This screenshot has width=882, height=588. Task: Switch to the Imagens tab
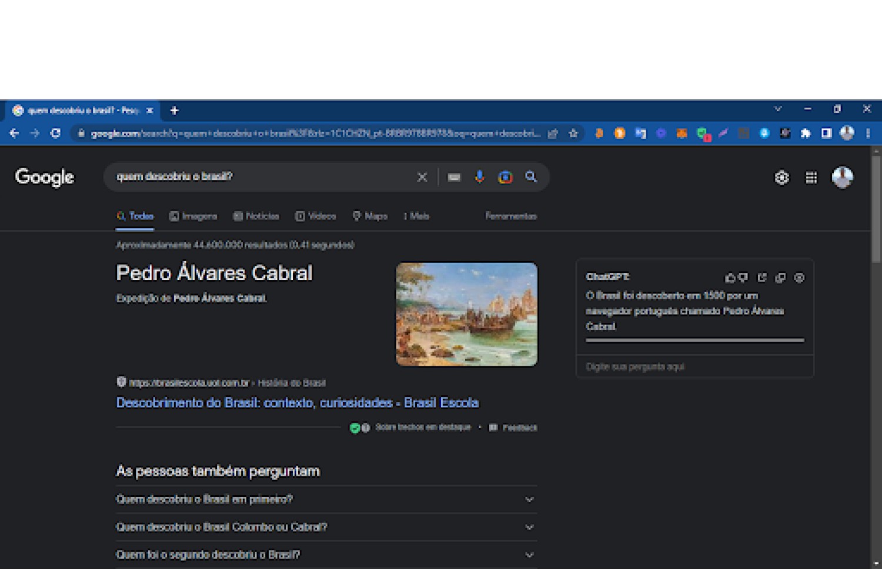[193, 216]
